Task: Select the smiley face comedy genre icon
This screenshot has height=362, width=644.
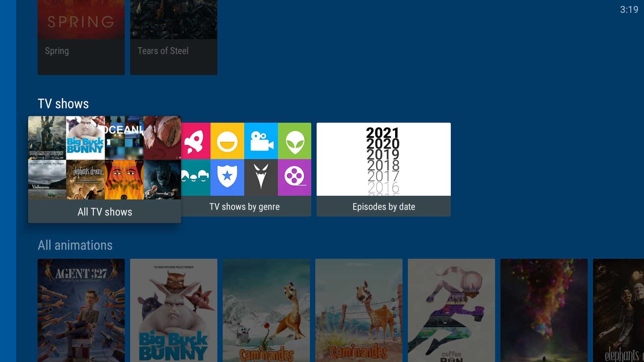Action: 227,140
